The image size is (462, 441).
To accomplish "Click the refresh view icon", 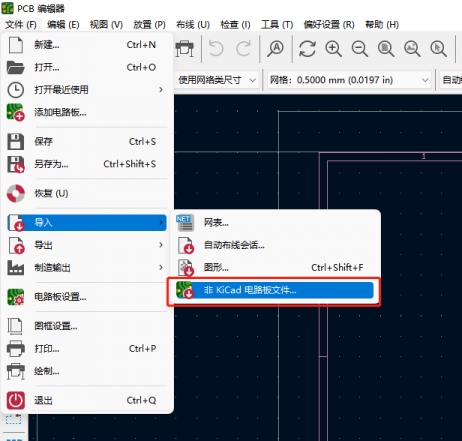I will point(307,49).
